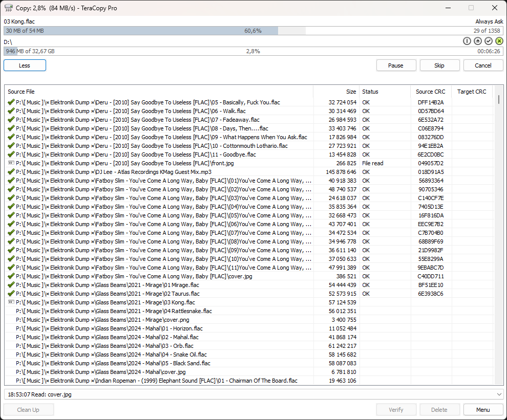The height and width of the screenshot is (420, 507).
Task: Click the 03 Kong.flac file progress bar
Action: (253, 31)
